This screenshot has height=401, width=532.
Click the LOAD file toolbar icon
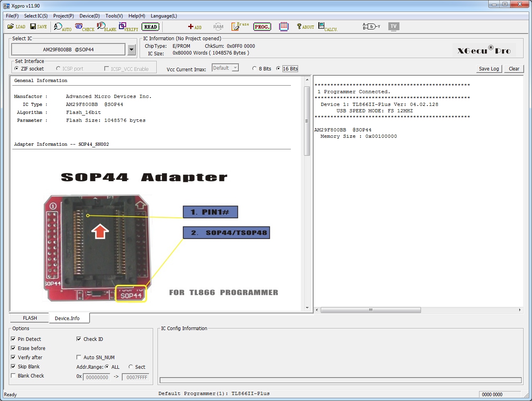pos(16,27)
